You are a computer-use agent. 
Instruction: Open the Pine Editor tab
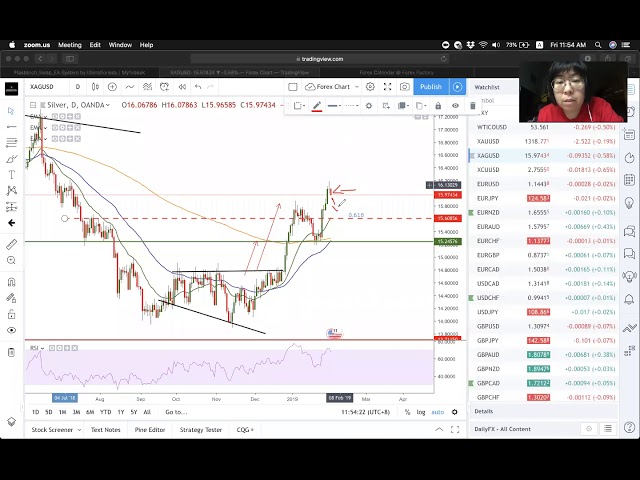click(x=149, y=430)
